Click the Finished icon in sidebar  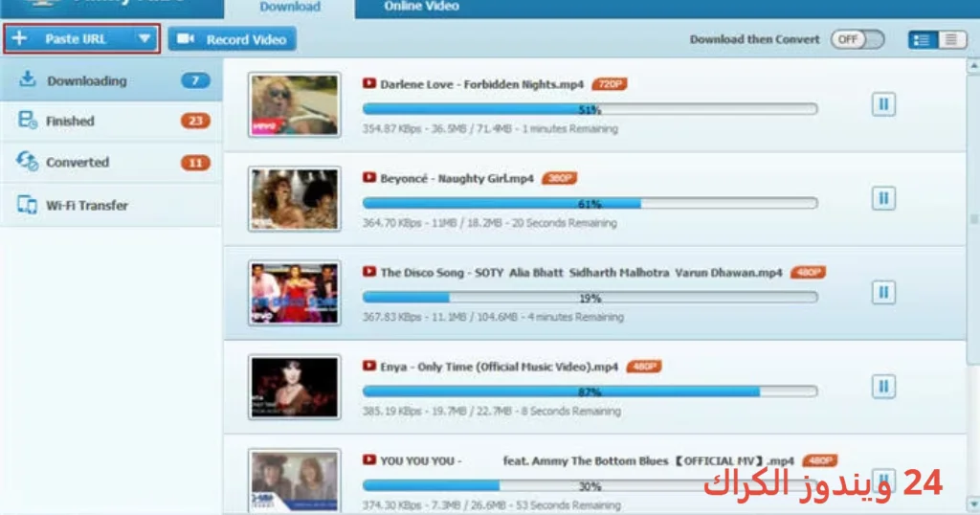28,120
